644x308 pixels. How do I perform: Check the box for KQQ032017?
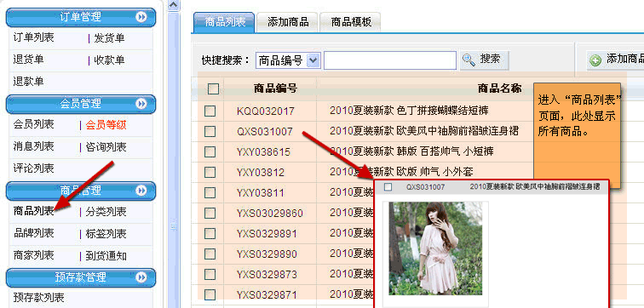pos(210,111)
